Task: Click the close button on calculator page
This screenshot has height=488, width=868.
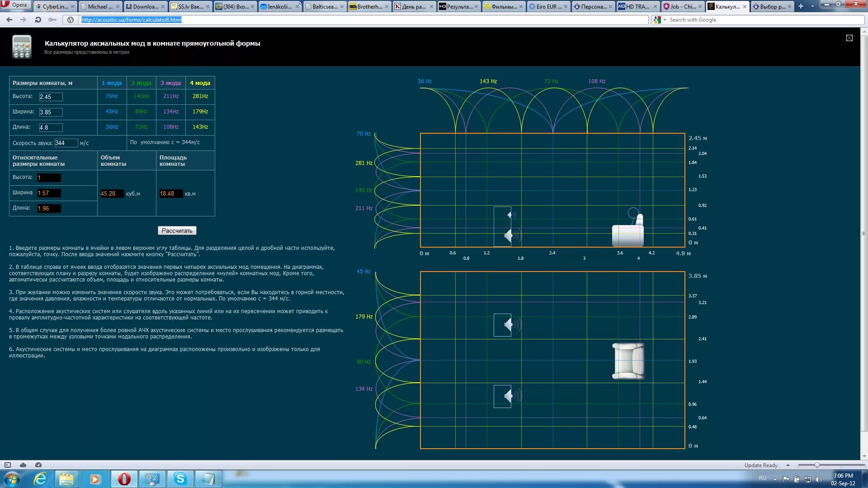Action: point(849,38)
